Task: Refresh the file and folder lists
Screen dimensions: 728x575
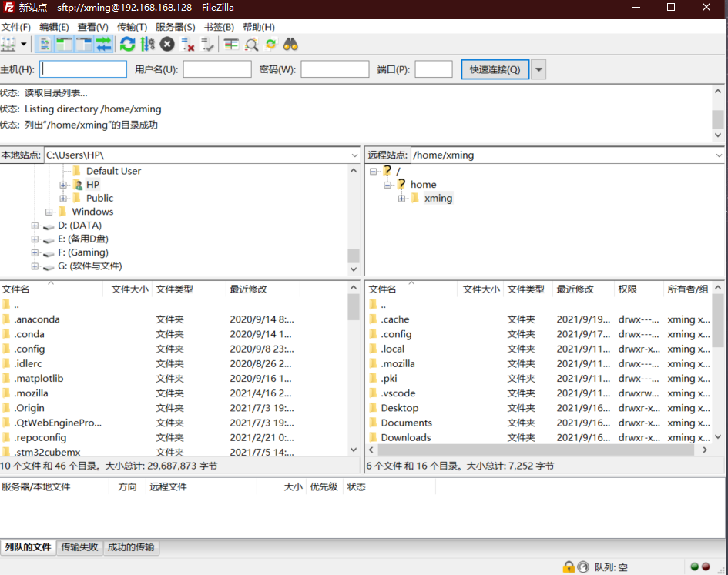Action: (x=128, y=44)
